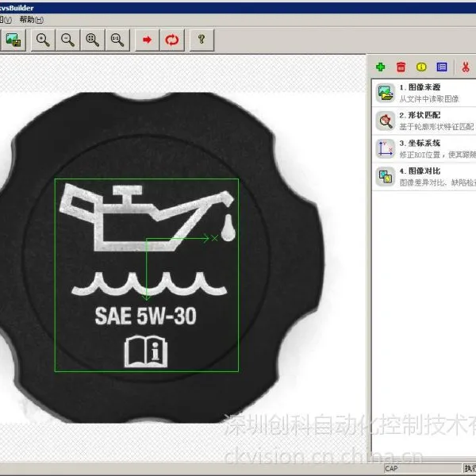This screenshot has height=476, width=476.
Task: Open the 帮助(H) menu
Action: click(x=31, y=20)
